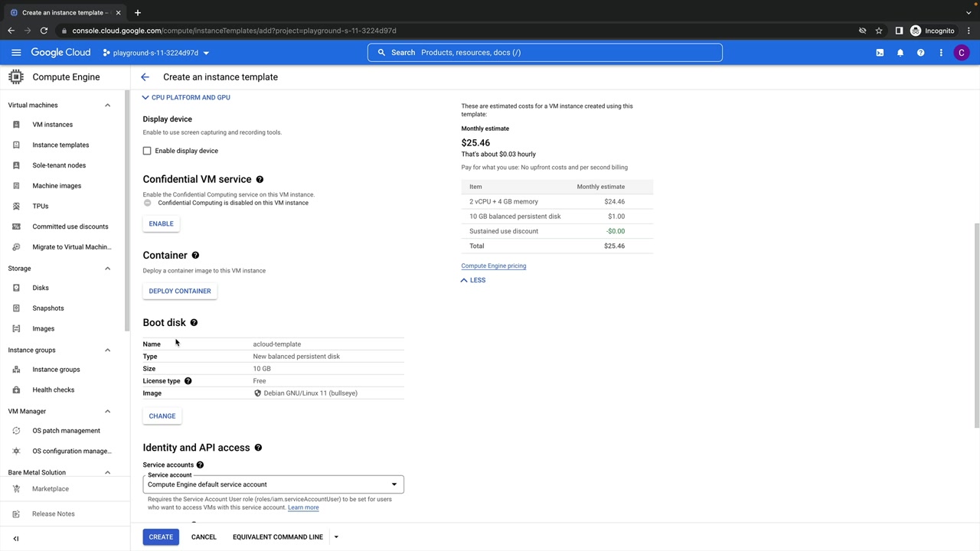980x551 pixels.
Task: Collapse cost details with Less
Action: (x=473, y=280)
